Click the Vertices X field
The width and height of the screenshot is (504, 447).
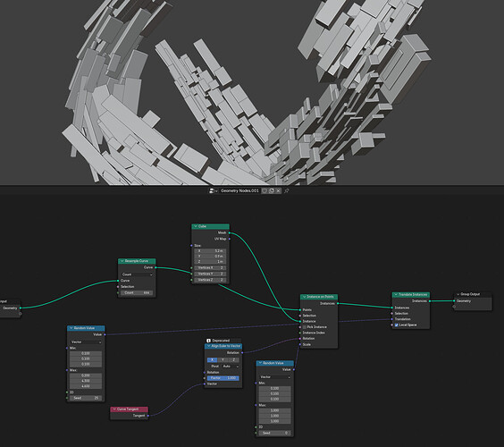tap(210, 268)
